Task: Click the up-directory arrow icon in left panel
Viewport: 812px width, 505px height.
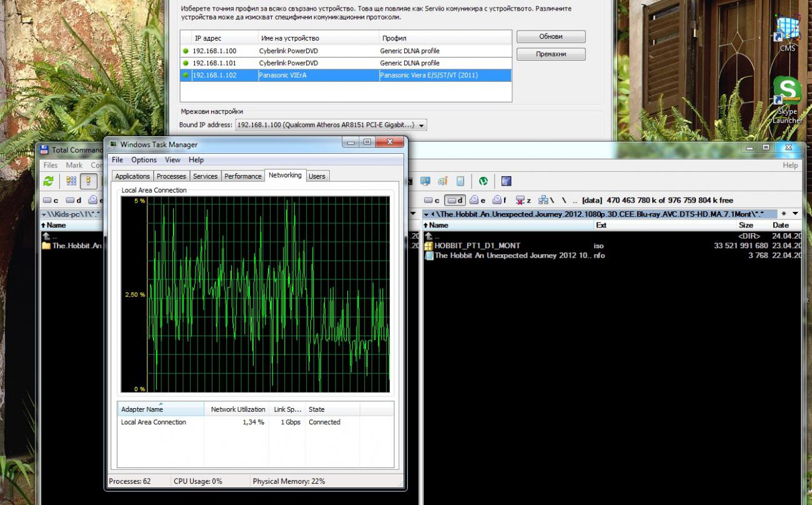Action: coord(46,236)
